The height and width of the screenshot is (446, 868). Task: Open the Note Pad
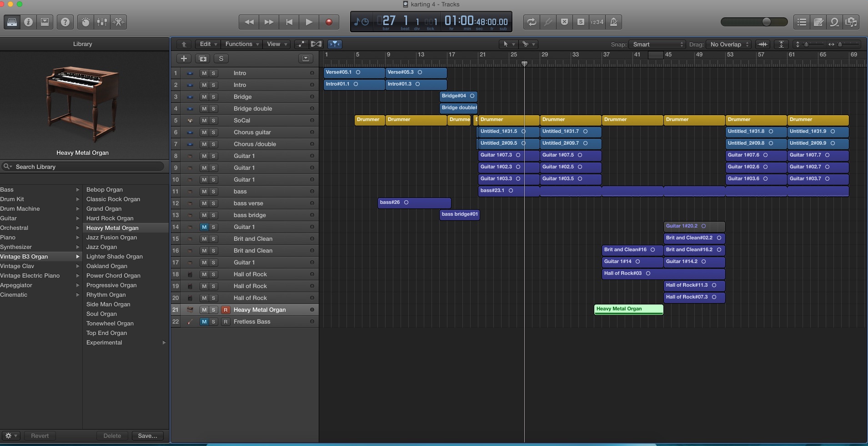(x=818, y=22)
